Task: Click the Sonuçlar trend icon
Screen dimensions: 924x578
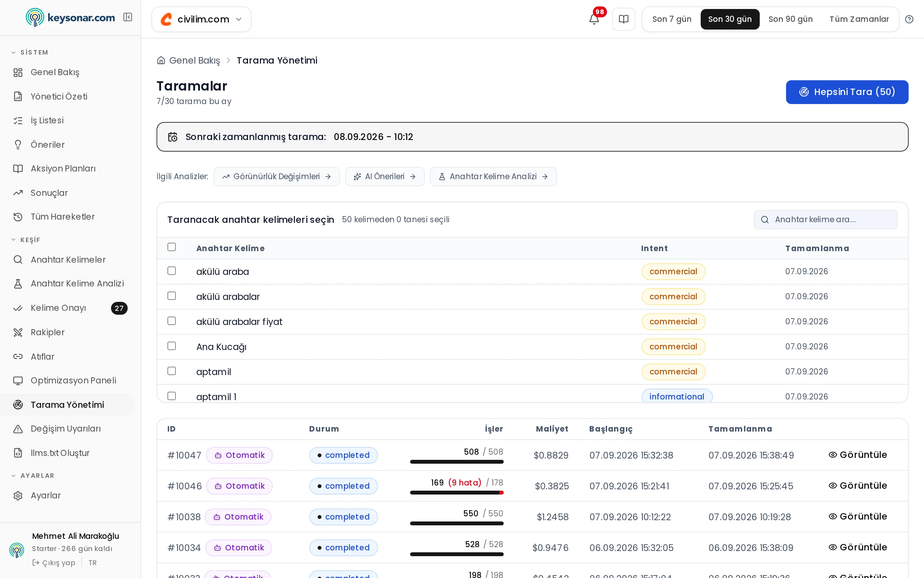Action: [18, 193]
